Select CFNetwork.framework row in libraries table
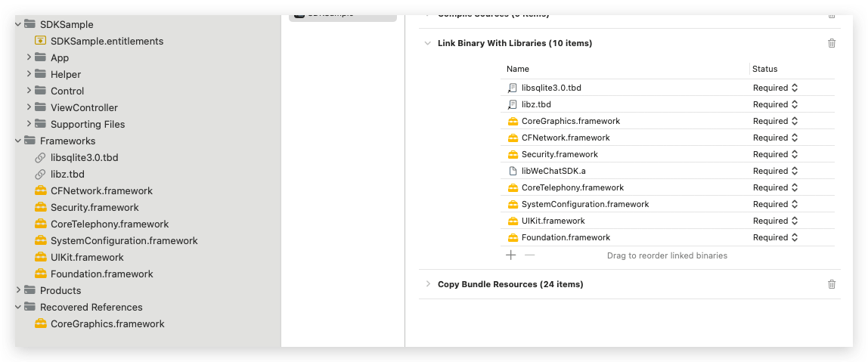The width and height of the screenshot is (868, 362). (668, 138)
